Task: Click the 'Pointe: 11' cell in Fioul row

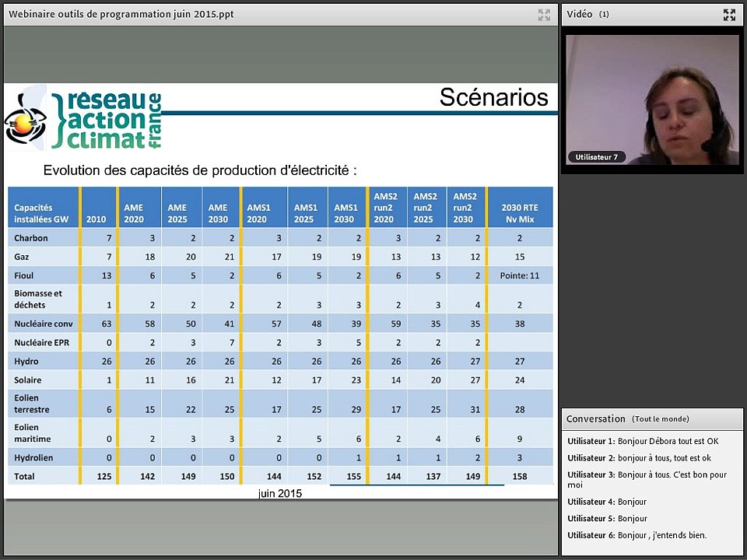Action: pos(520,275)
